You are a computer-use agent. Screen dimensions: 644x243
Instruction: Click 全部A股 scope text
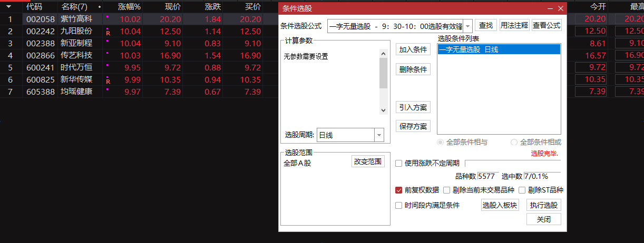point(297,163)
